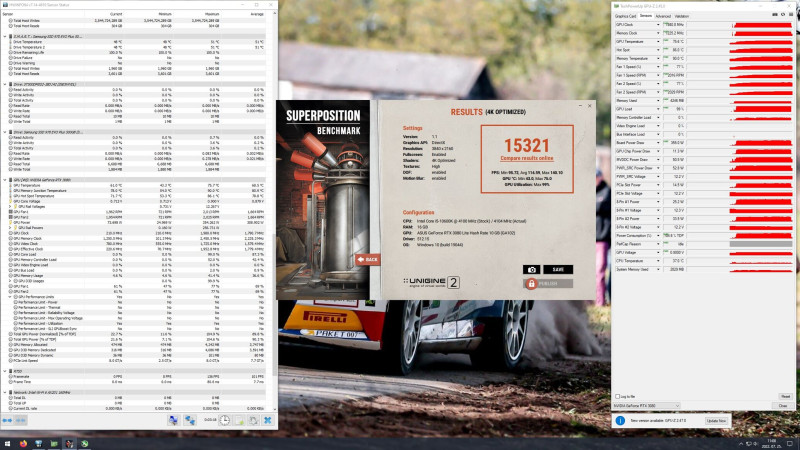Collapse GPU Performance Limits subgroup

(10, 297)
